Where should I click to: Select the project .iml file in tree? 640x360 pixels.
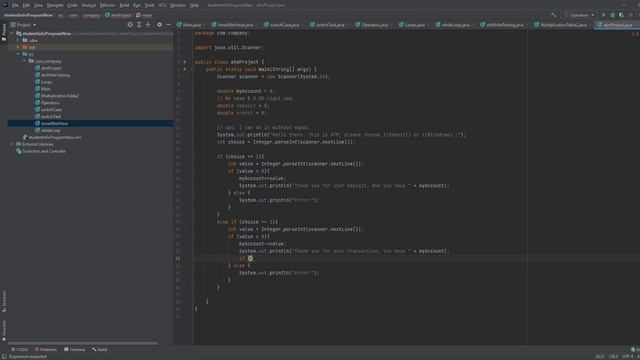[55, 137]
